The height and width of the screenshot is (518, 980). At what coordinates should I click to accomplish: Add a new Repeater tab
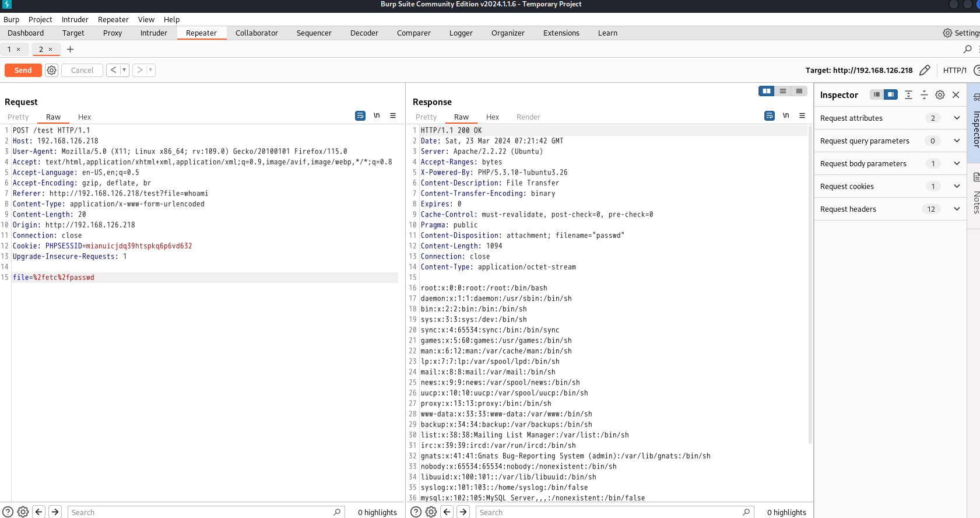[x=70, y=50]
